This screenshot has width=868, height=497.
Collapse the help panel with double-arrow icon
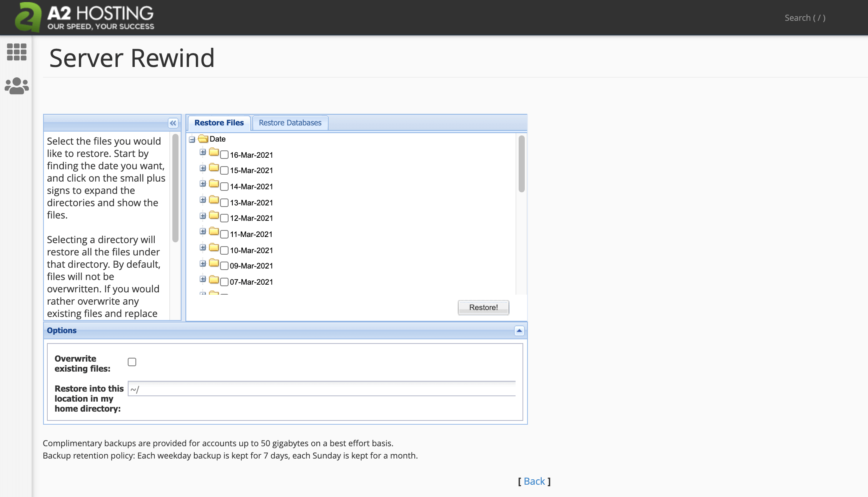coord(173,123)
